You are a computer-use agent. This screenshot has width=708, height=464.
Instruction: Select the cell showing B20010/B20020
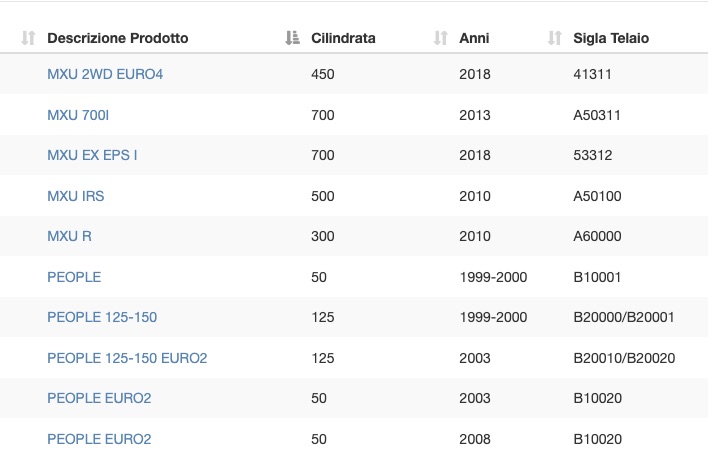[x=624, y=358]
